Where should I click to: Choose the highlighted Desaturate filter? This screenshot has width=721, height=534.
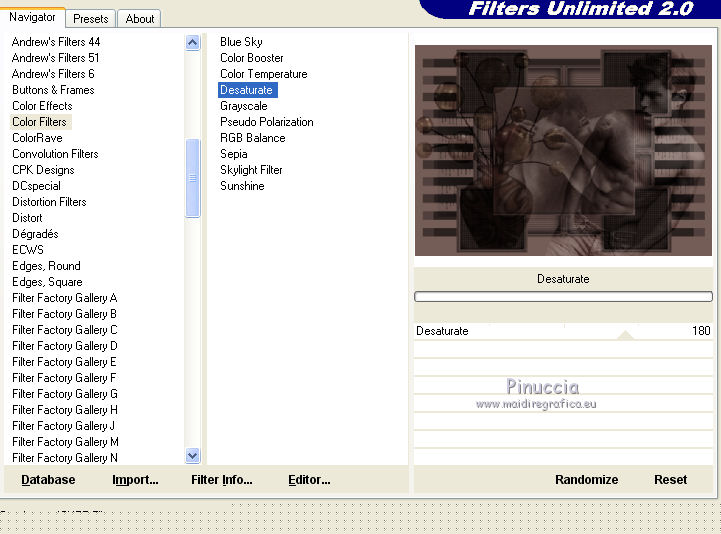(247, 90)
